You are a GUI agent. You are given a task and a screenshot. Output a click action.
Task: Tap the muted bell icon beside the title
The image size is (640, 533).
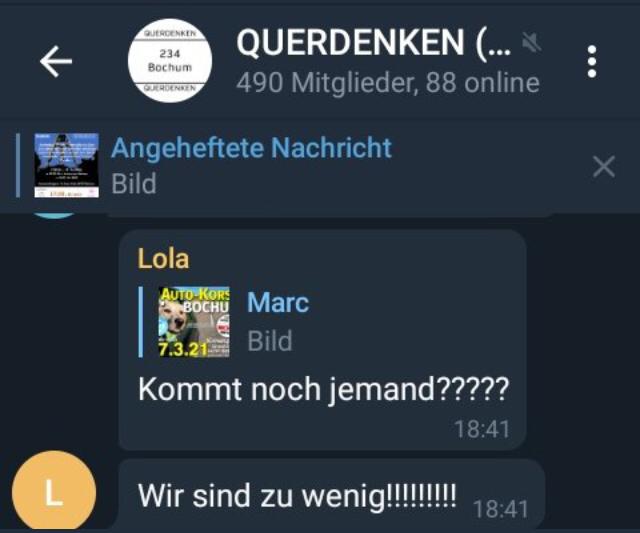[532, 42]
